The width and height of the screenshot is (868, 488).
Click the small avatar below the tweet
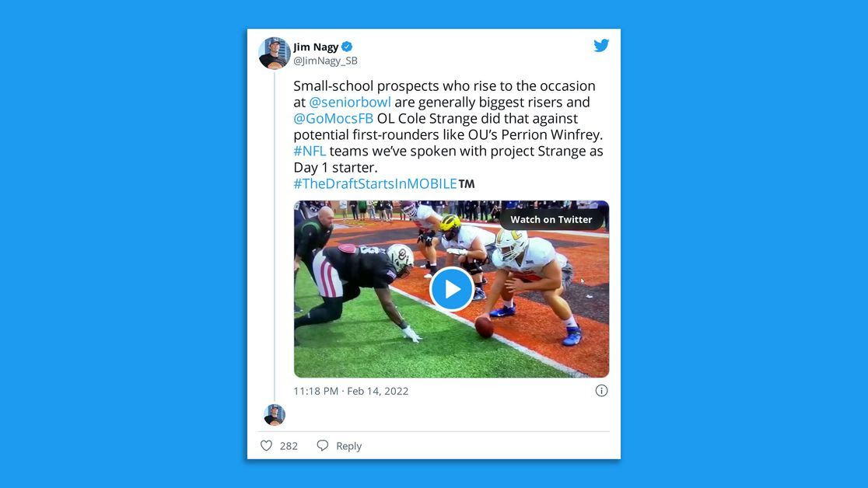pyautogui.click(x=275, y=414)
